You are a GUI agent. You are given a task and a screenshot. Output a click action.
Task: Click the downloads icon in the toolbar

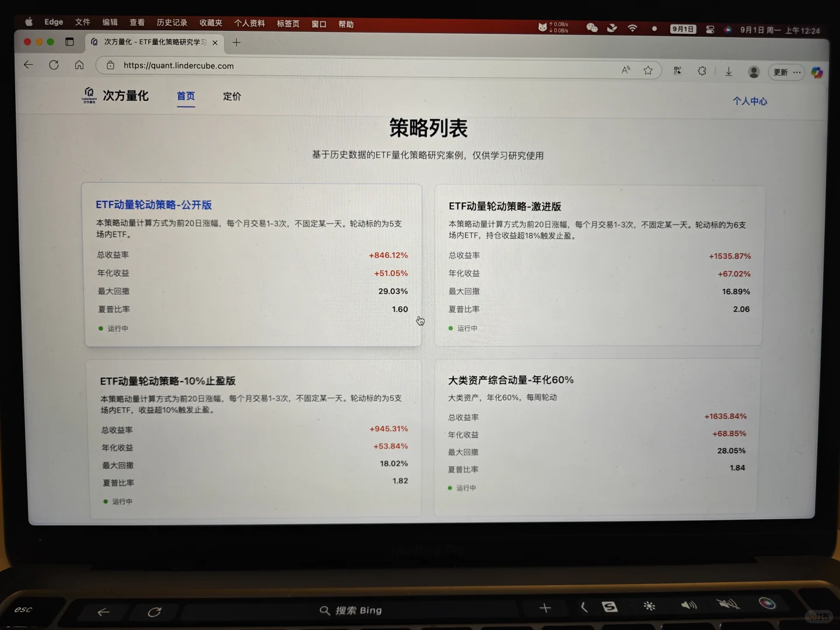[x=729, y=71]
